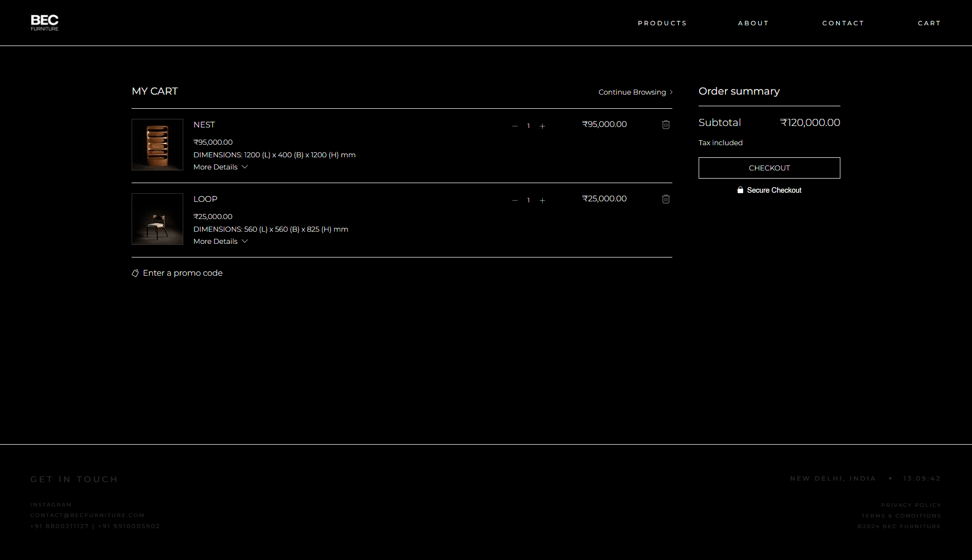Click Enter a promo code

click(x=183, y=273)
